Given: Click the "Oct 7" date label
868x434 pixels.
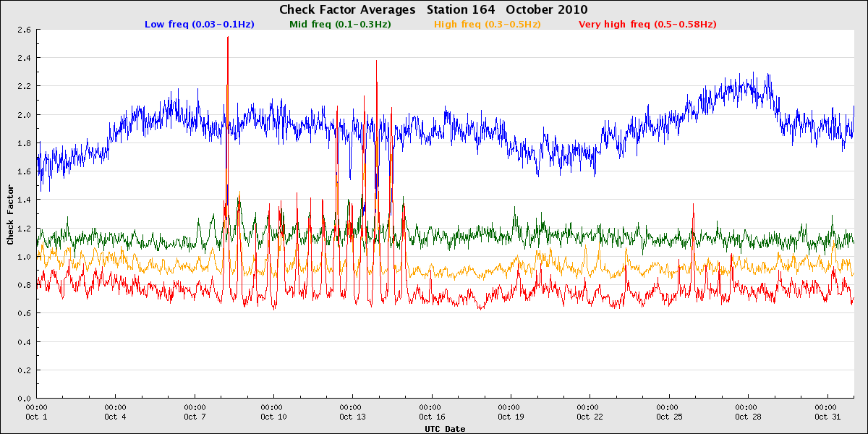Looking at the screenshot, I should click(x=195, y=417).
